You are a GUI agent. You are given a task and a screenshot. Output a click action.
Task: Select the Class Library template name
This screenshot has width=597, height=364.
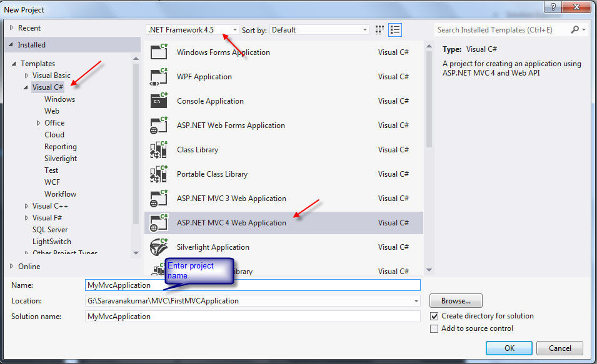(197, 149)
